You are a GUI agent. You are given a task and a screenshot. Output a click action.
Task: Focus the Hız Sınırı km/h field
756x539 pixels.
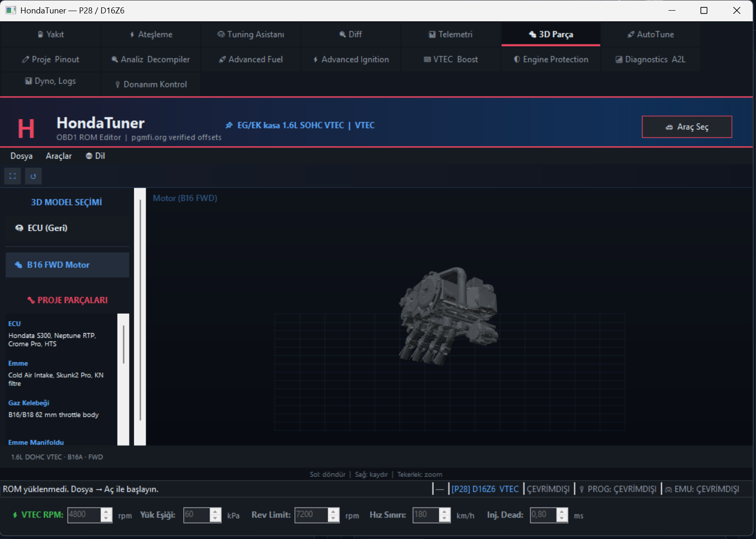[x=426, y=515]
